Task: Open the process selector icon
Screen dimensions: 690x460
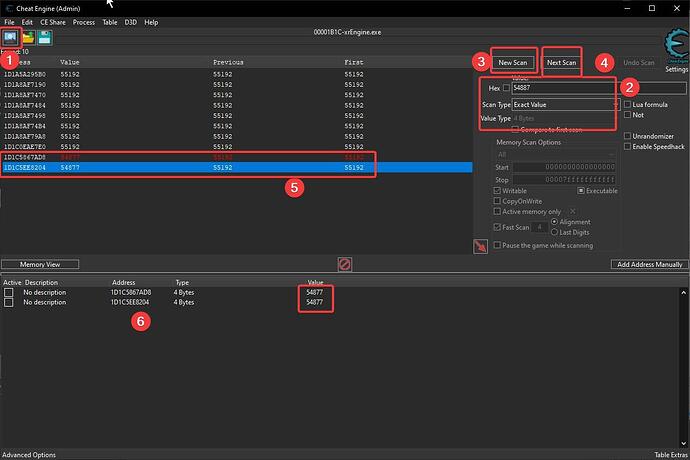Action: (11, 38)
